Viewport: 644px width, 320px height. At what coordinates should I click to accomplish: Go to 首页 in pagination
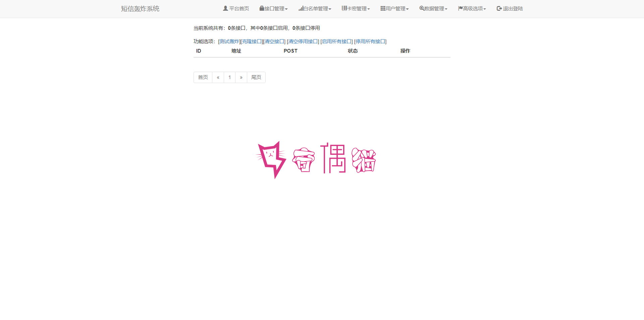[x=203, y=77]
